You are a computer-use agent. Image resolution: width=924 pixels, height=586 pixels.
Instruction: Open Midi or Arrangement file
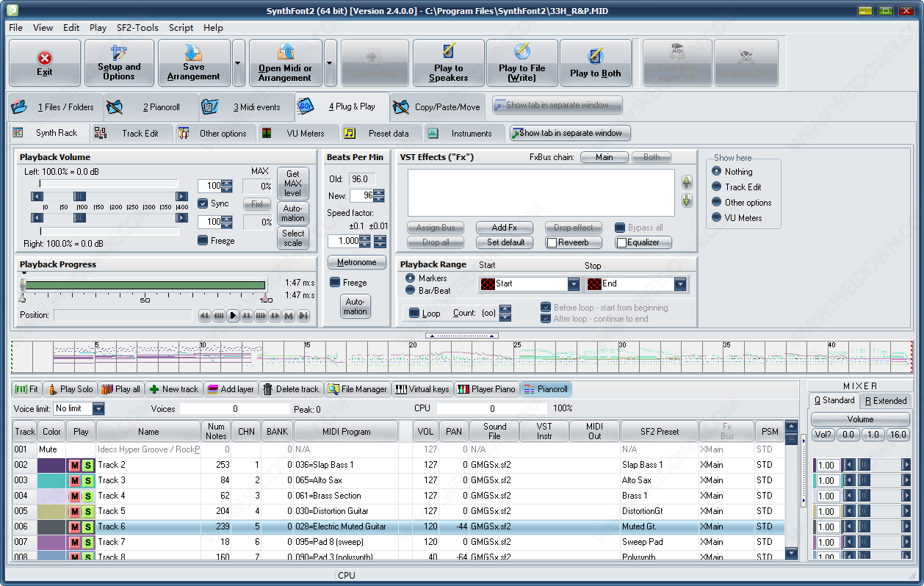(x=285, y=63)
